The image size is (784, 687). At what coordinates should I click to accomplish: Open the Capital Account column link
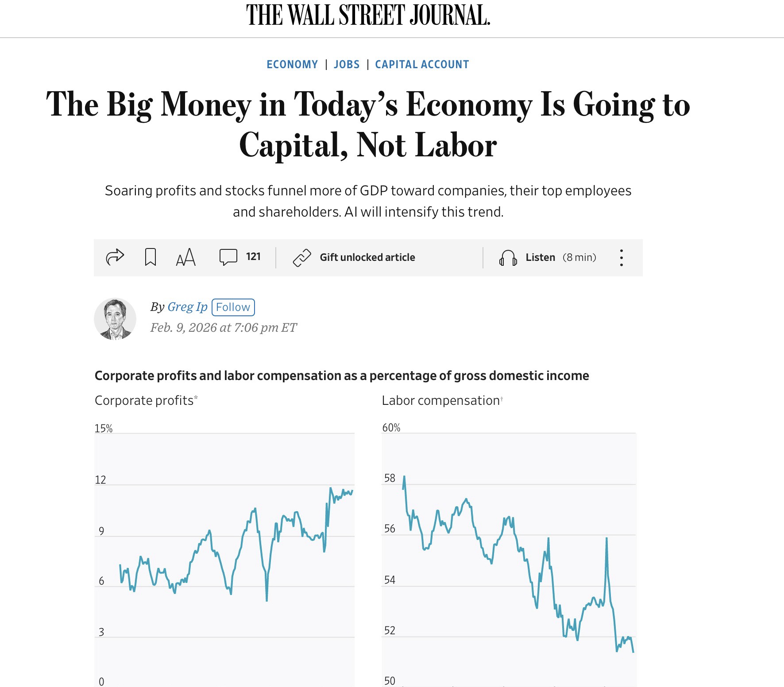click(422, 65)
